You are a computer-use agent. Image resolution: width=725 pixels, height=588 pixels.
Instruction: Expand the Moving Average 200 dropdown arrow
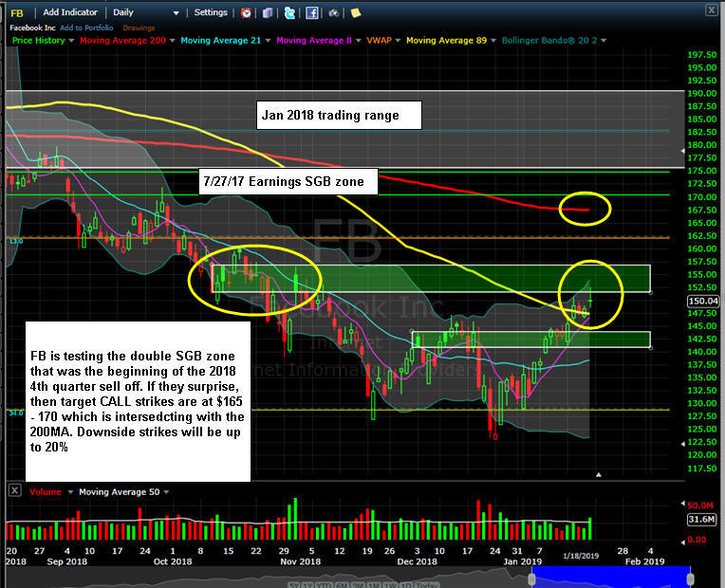pos(172,41)
